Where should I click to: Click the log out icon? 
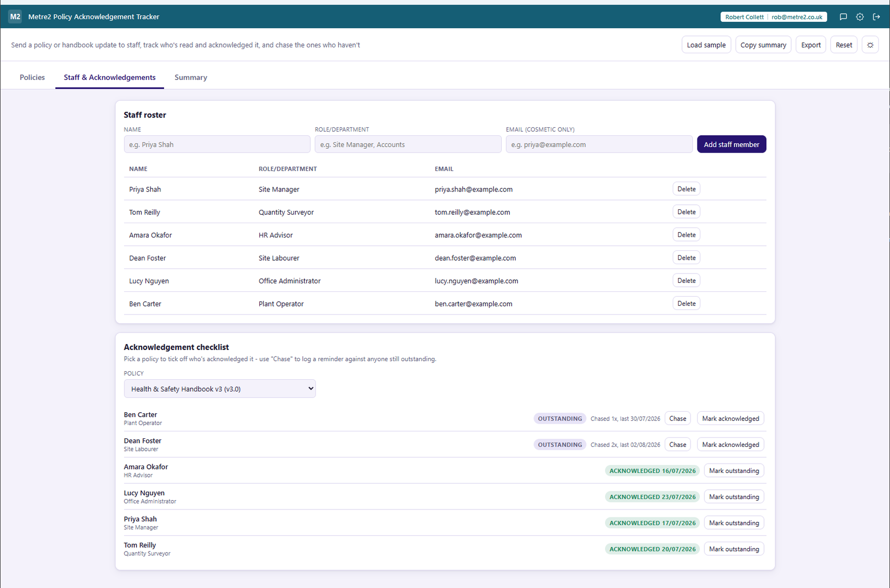point(876,17)
